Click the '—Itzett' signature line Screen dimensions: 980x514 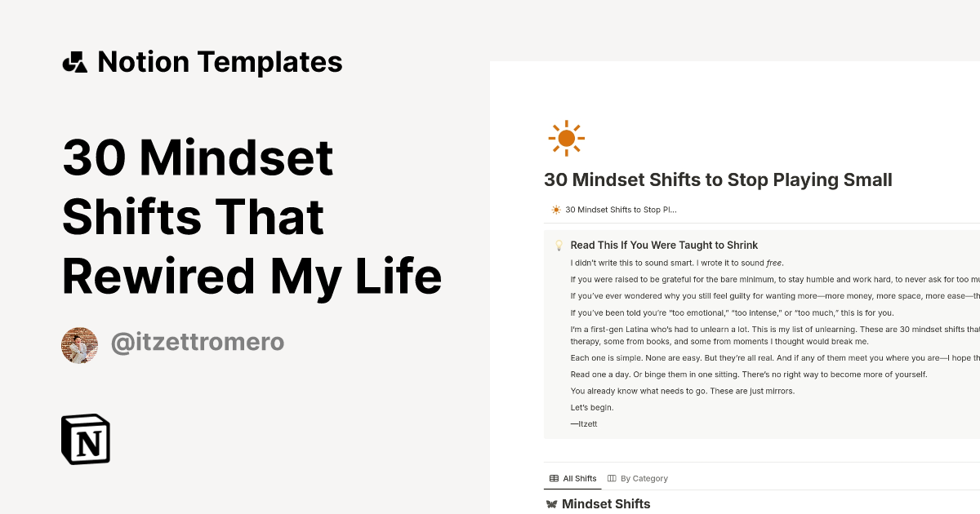583,423
